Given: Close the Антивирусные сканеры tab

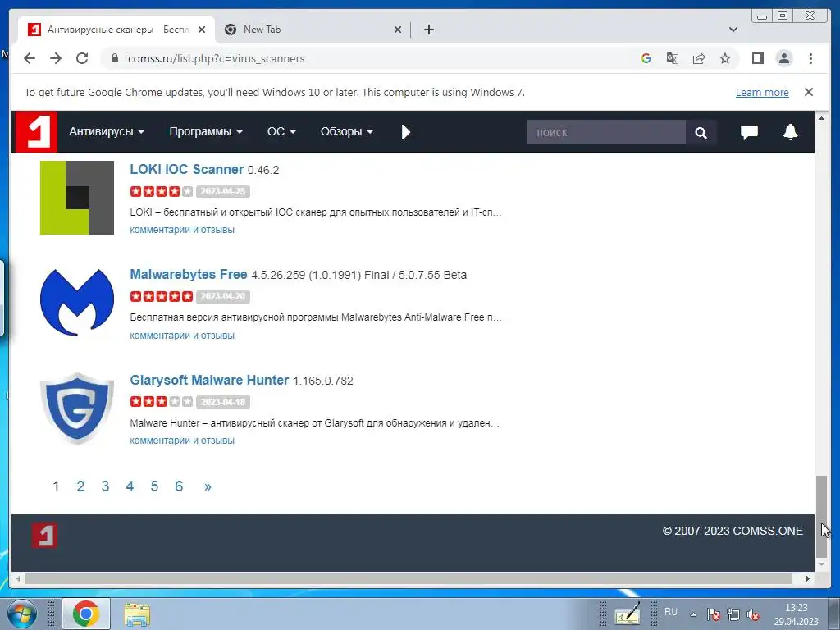Looking at the screenshot, I should coord(202,30).
